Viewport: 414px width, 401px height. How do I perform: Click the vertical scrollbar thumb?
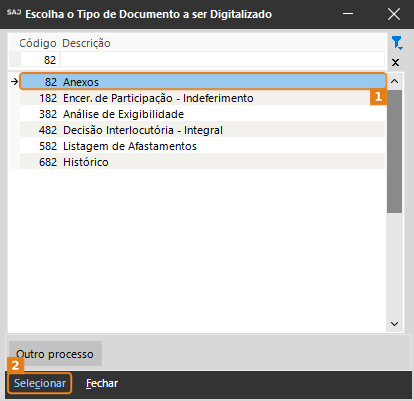[395, 151]
